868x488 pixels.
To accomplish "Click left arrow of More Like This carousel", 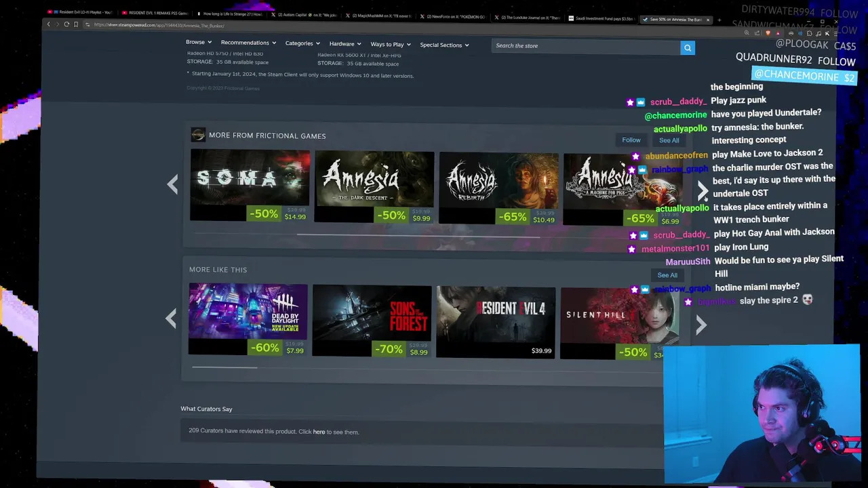I will 171,318.
